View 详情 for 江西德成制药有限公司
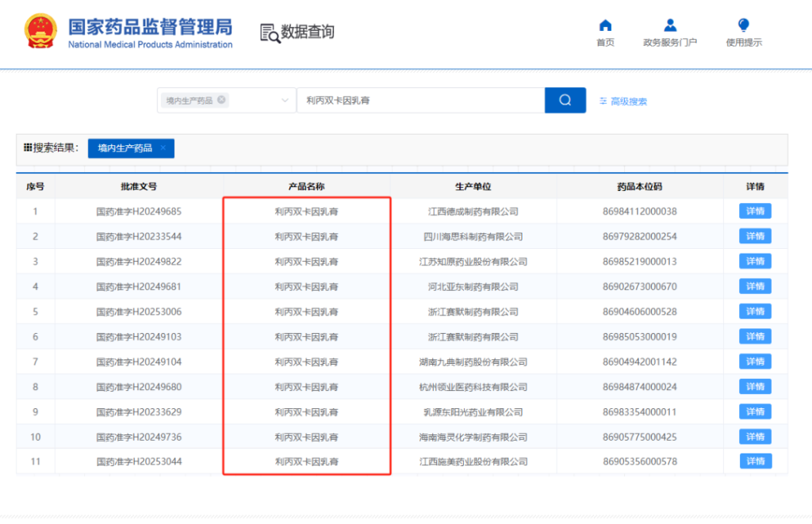The height and width of the screenshot is (524, 812). [755, 211]
